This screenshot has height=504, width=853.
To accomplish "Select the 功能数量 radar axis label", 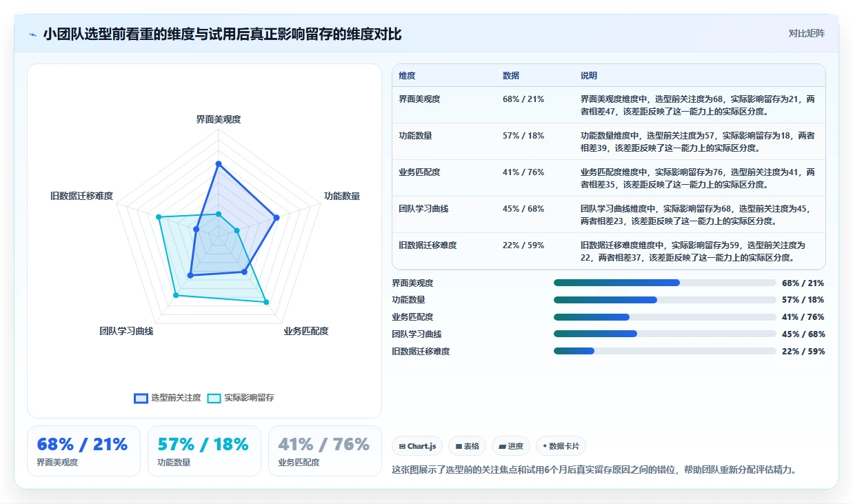I will (x=342, y=196).
